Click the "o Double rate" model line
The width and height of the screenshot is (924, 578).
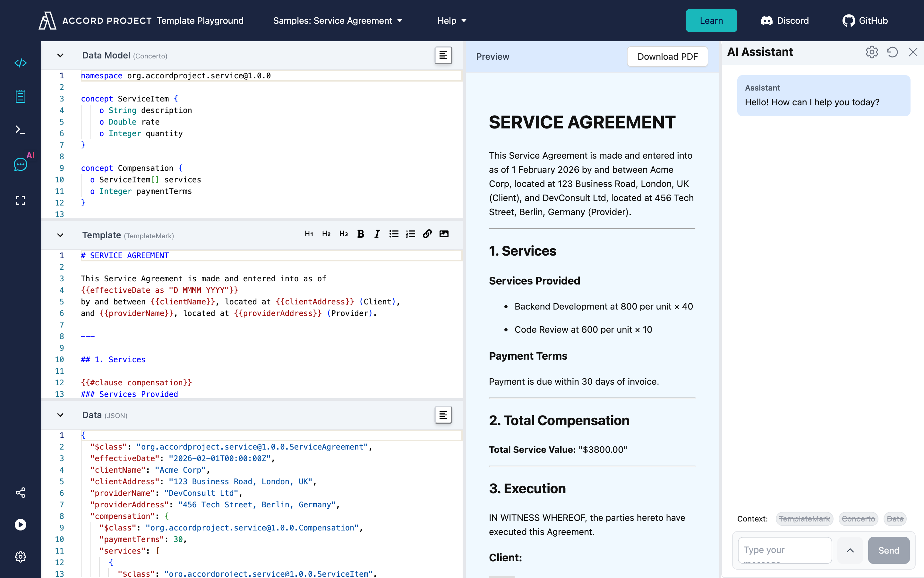[x=129, y=122]
